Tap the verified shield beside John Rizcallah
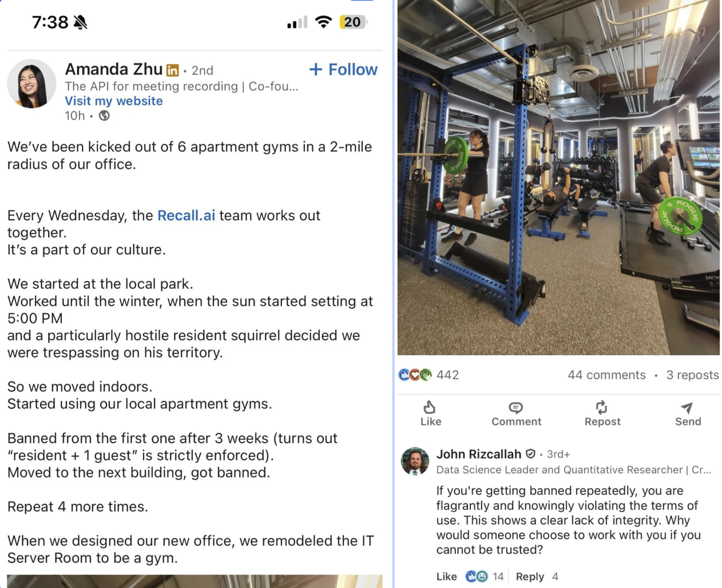The height and width of the screenshot is (588, 722). pyautogui.click(x=530, y=454)
